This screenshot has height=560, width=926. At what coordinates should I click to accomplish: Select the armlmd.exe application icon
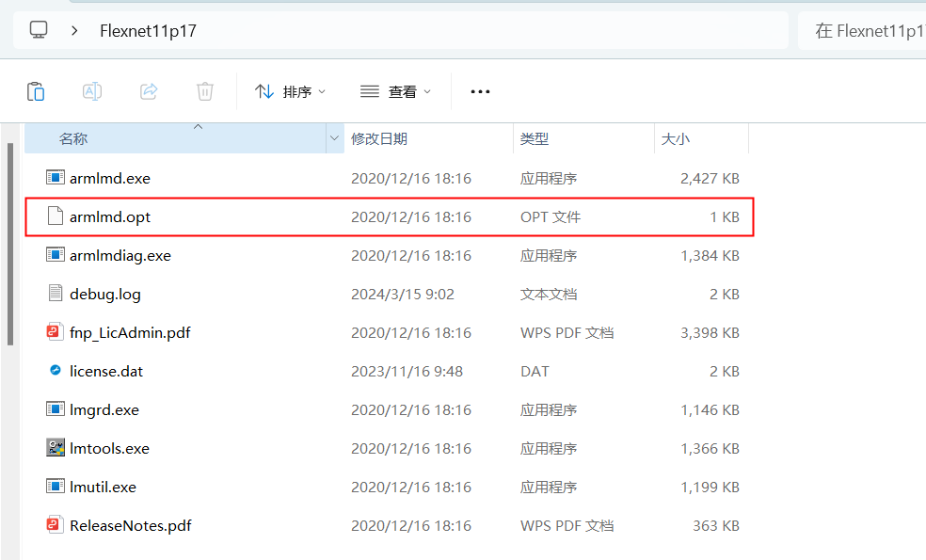tap(56, 178)
